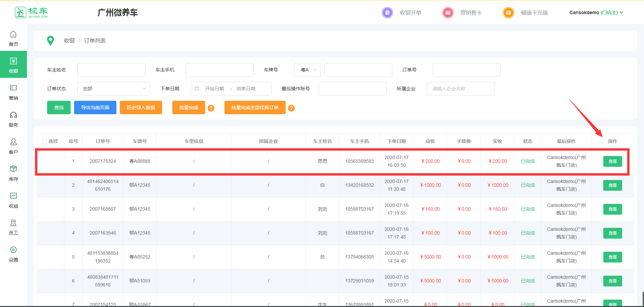This screenshot has width=644, height=307.
Task: Click 查看 for order 481153838884196352
Action: pos(612,257)
